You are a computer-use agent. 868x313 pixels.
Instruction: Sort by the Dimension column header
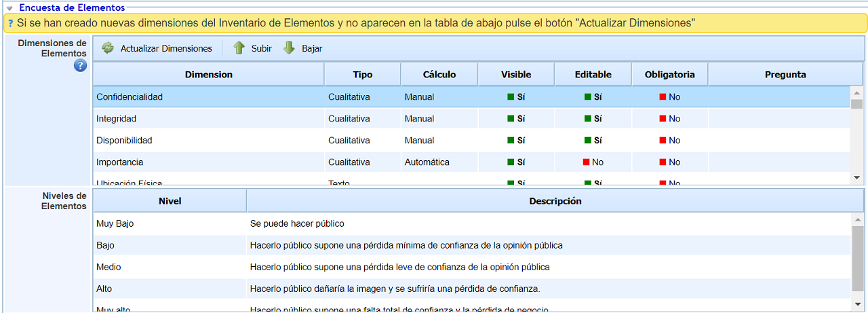coord(208,75)
